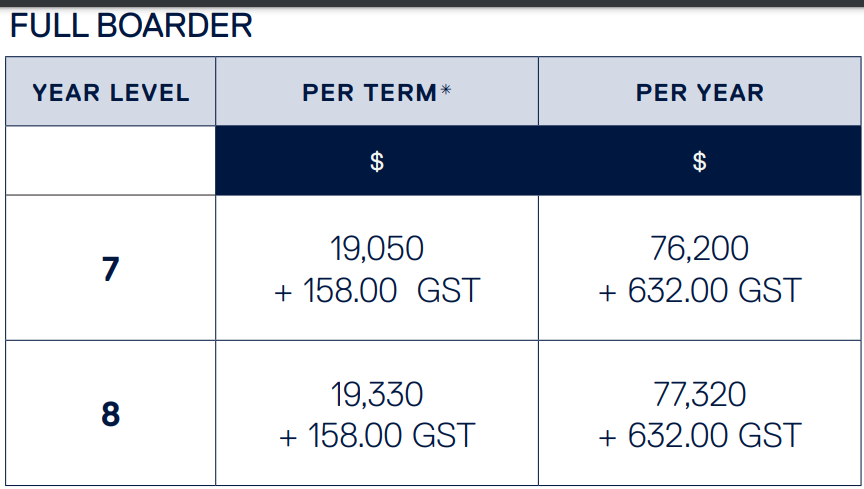Click the dollar sign under PER TERM
The height and width of the screenshot is (489, 864).
point(377,162)
